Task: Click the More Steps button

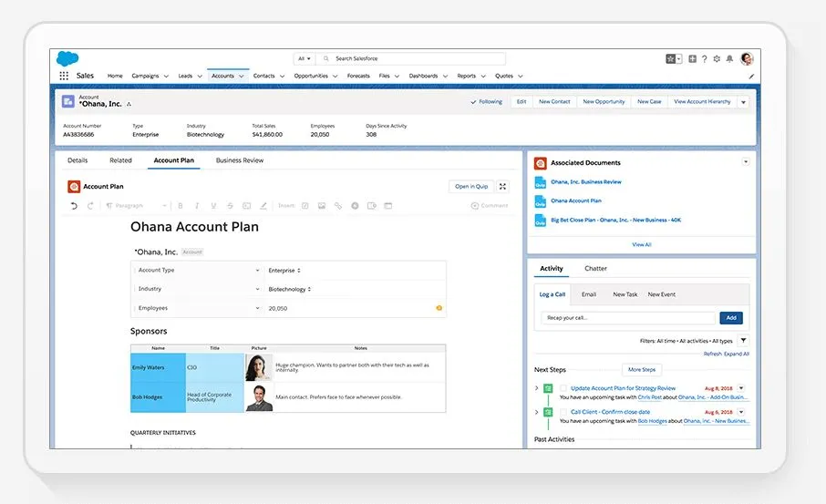Action: coord(642,370)
